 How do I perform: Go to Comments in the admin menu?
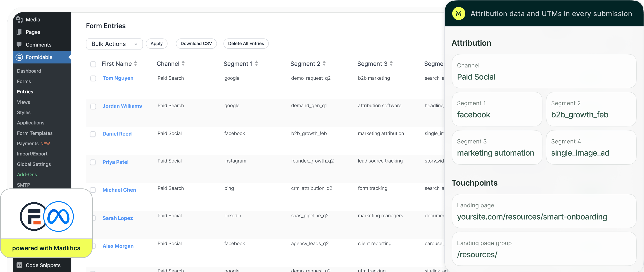click(x=42, y=45)
